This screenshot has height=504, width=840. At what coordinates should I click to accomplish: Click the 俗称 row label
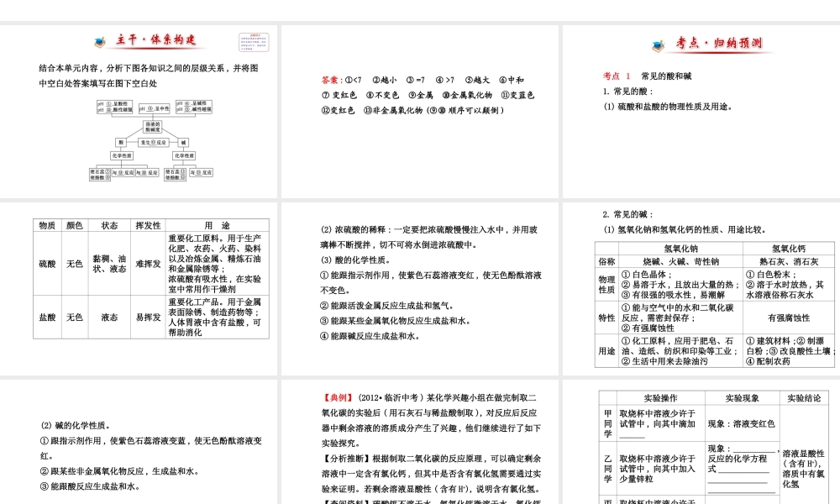pyautogui.click(x=606, y=261)
